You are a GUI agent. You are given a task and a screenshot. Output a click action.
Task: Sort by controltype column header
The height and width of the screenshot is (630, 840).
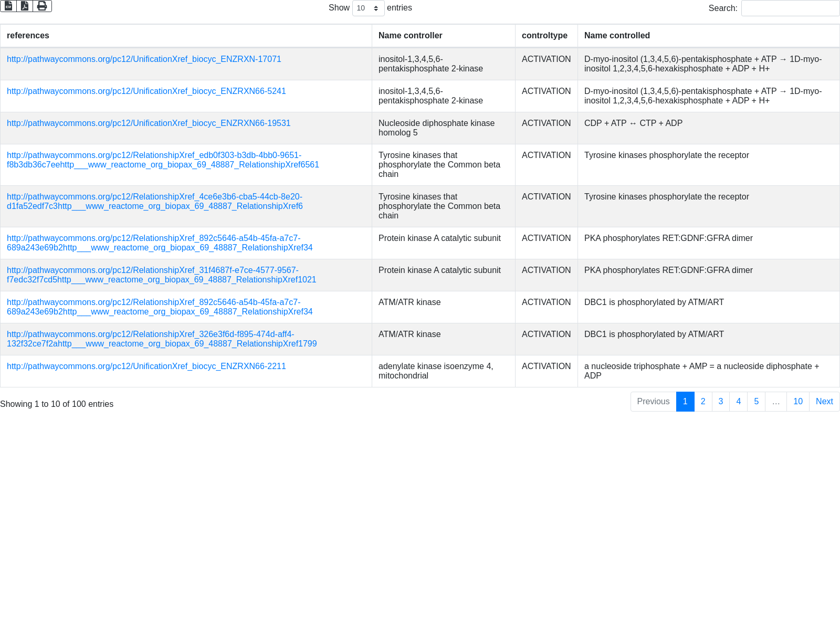[x=544, y=36]
